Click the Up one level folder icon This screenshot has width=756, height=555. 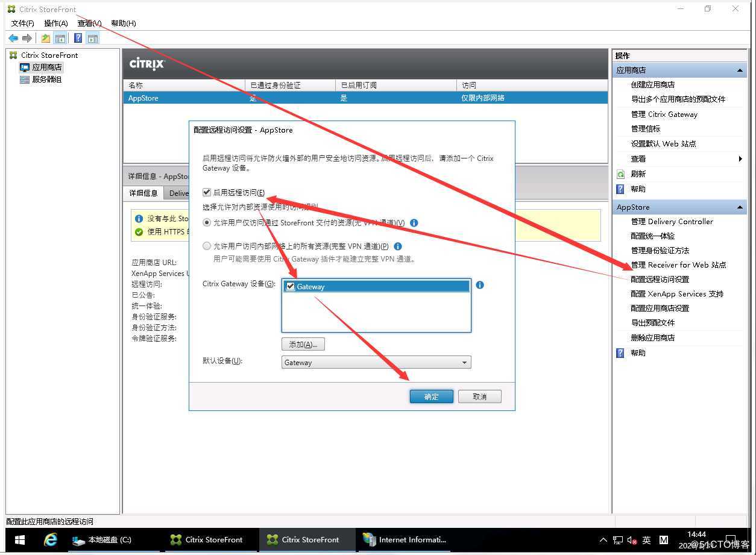point(46,39)
